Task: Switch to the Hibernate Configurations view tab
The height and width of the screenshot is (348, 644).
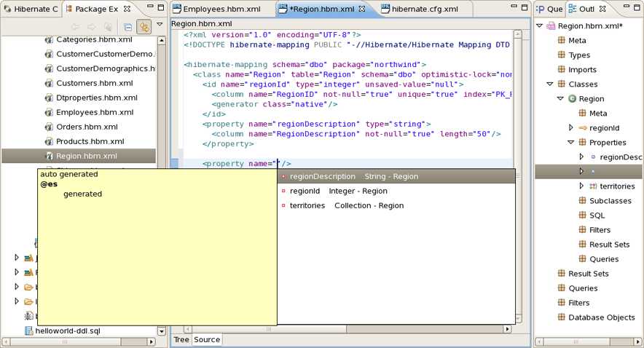Action: 31,9
